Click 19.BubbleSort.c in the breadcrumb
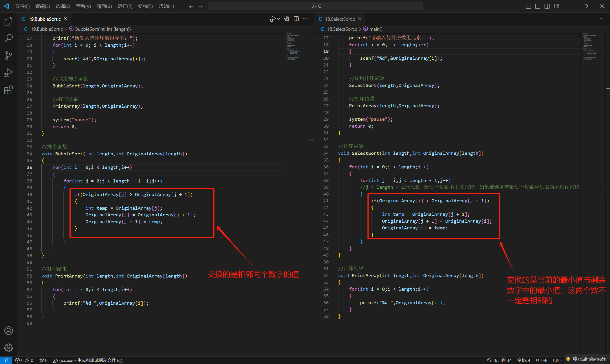Image resolution: width=610 pixels, height=364 pixels. pos(47,29)
